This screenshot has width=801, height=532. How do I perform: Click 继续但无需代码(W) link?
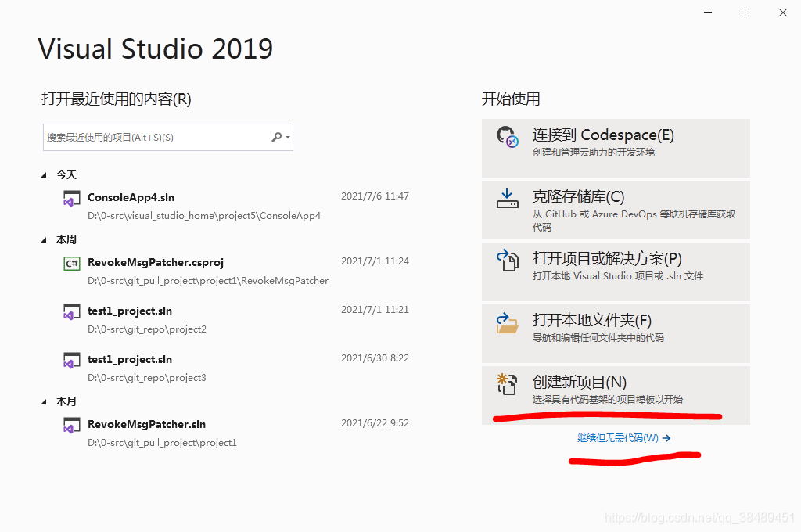coord(623,438)
